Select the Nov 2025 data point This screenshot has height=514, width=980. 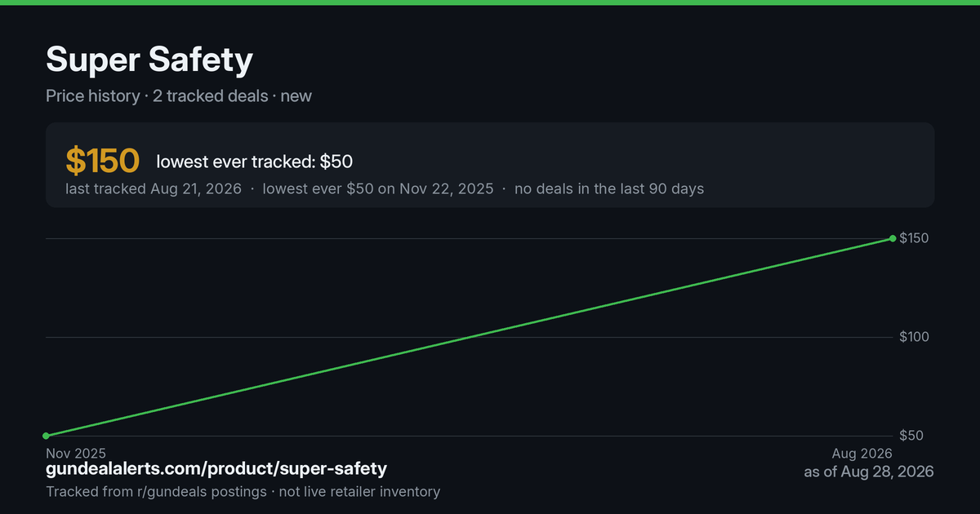(x=47, y=436)
